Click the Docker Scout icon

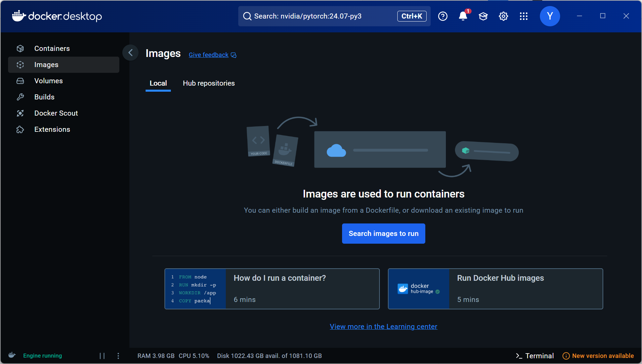[20, 113]
